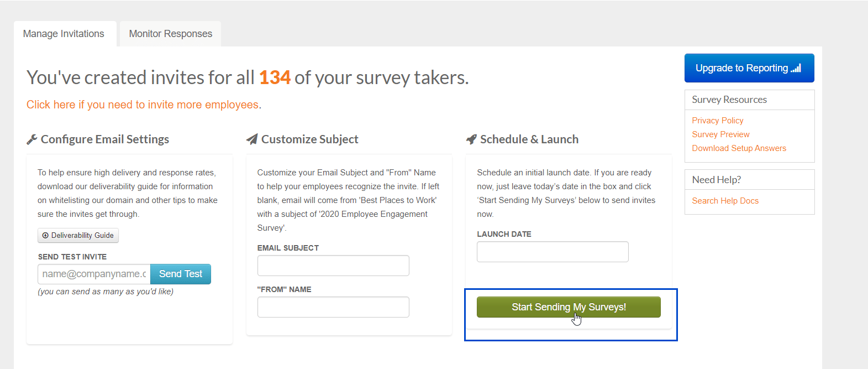Click Upgrade to Reporting
The width and height of the screenshot is (868, 369).
749,67
